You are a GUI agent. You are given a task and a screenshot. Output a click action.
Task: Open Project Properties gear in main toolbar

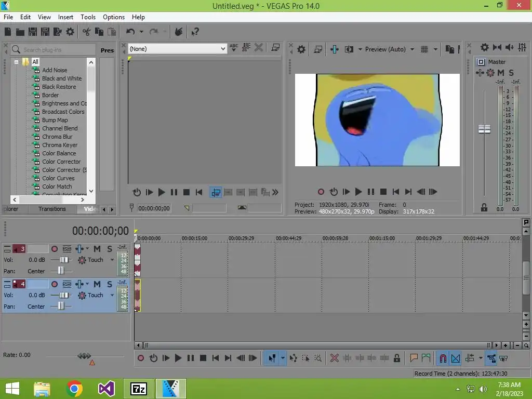pyautogui.click(x=70, y=32)
